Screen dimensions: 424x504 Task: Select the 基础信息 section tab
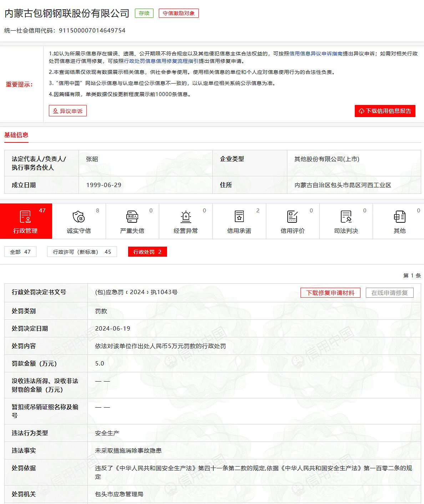[x=16, y=135]
